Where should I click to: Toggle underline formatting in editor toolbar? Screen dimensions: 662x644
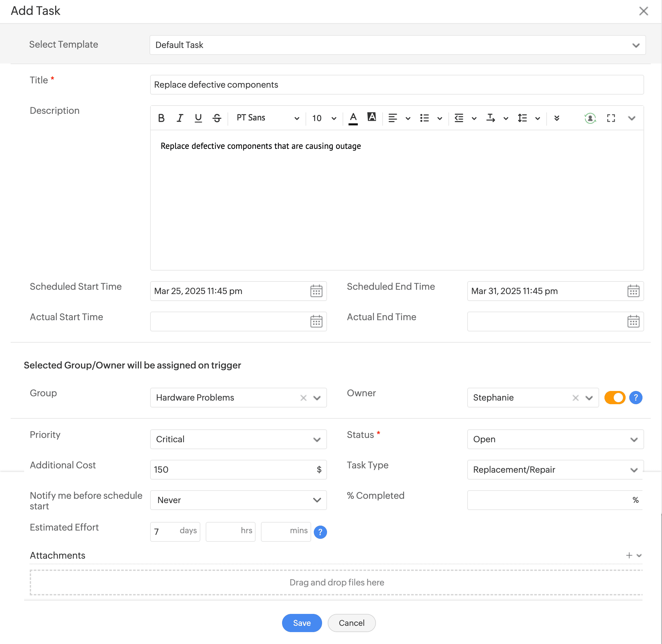point(198,118)
